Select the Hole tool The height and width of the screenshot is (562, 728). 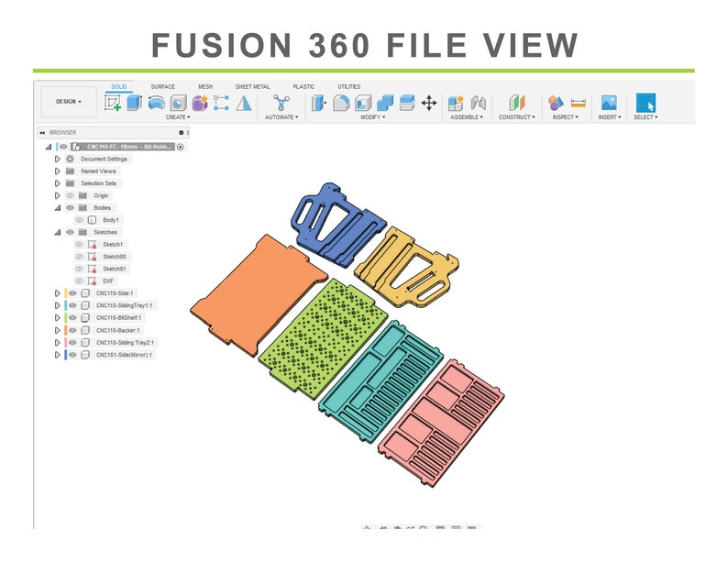pos(178,103)
